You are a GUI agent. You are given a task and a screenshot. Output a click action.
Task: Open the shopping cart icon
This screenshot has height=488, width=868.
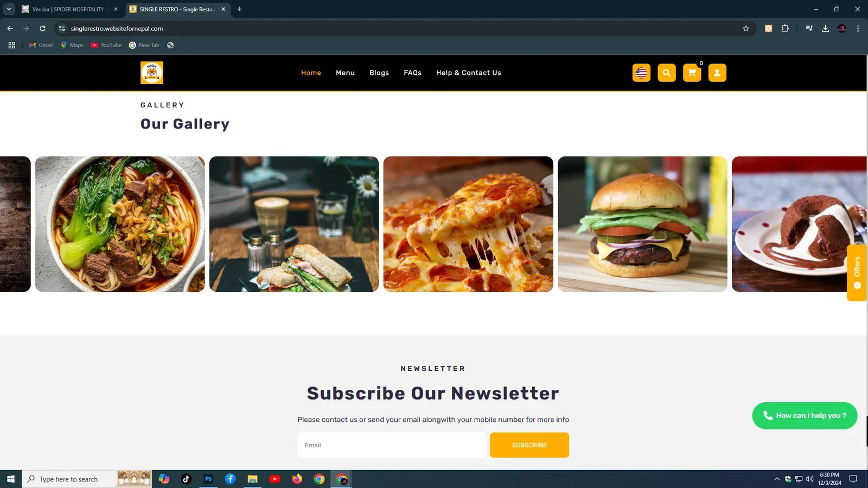tap(692, 73)
